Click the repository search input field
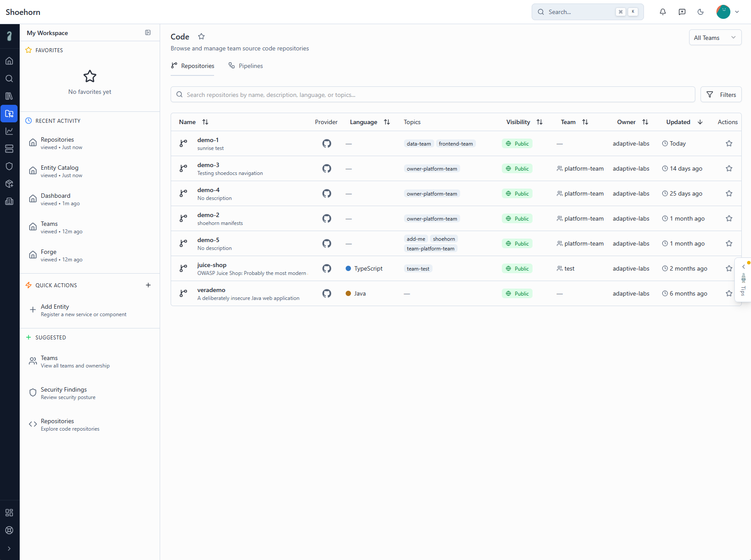Viewport: 751px width, 560px height. [x=433, y=95]
